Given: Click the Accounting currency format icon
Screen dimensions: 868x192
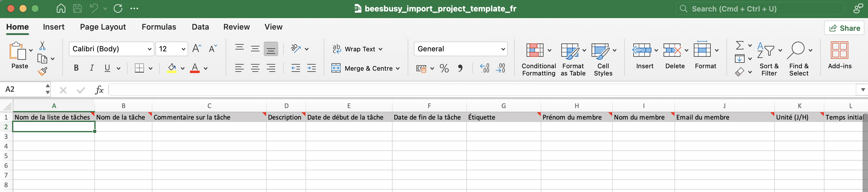Looking at the screenshot, I should click(421, 69).
